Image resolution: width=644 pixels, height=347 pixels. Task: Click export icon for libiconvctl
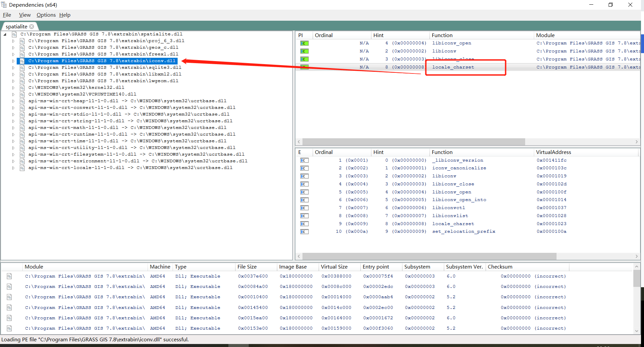tap(304, 208)
